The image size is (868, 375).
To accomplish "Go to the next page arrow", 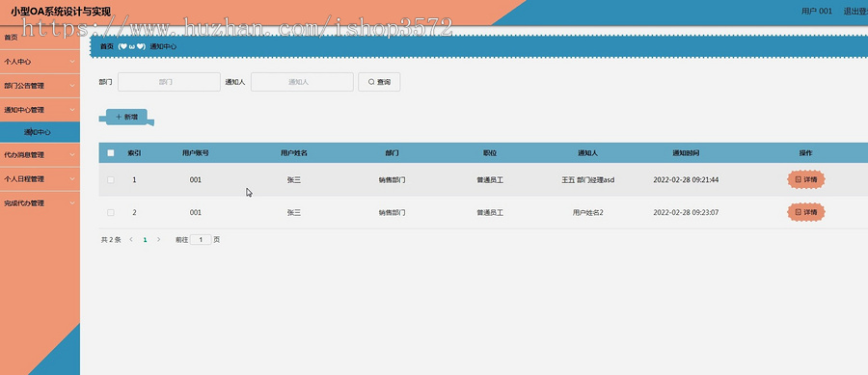I will 159,239.
